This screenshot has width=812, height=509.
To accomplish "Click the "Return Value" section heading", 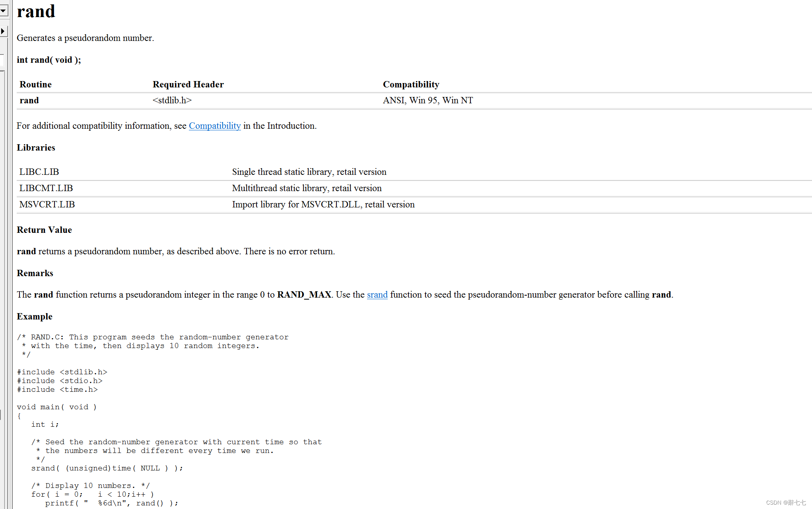I will [x=44, y=230].
